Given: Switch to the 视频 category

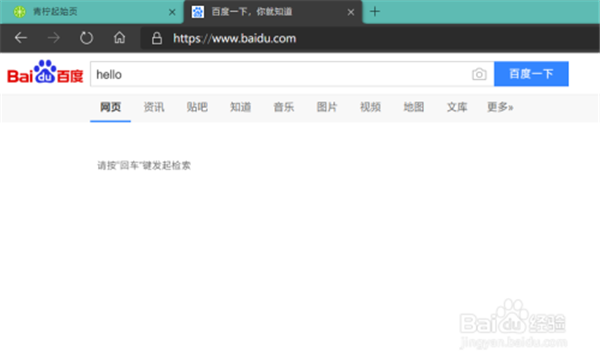Looking at the screenshot, I should [x=370, y=107].
